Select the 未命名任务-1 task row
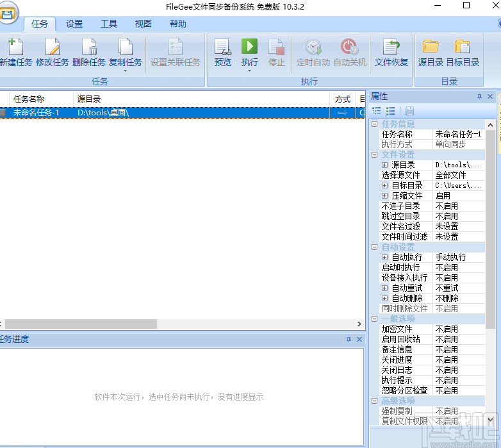This screenshot has width=501, height=448. [x=182, y=112]
